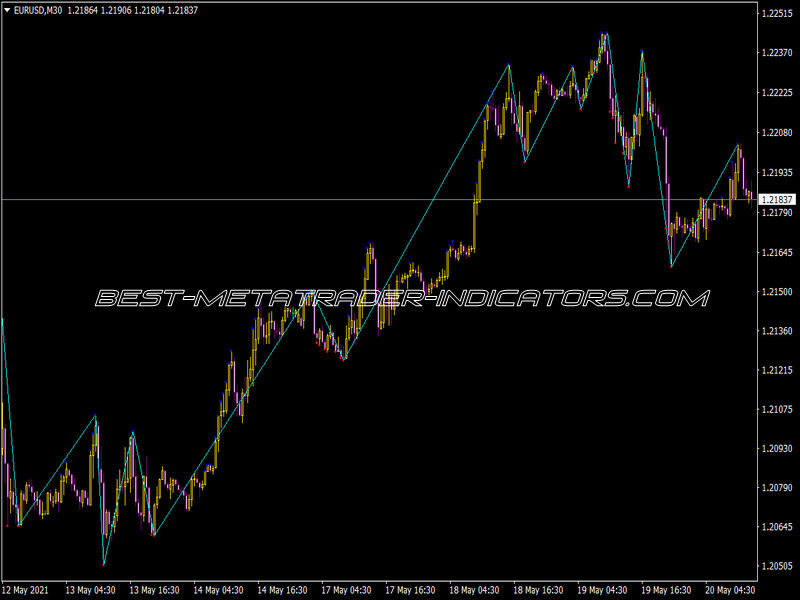Click time axis label 17 May 16:30
The image size is (800, 600).
[410, 591]
